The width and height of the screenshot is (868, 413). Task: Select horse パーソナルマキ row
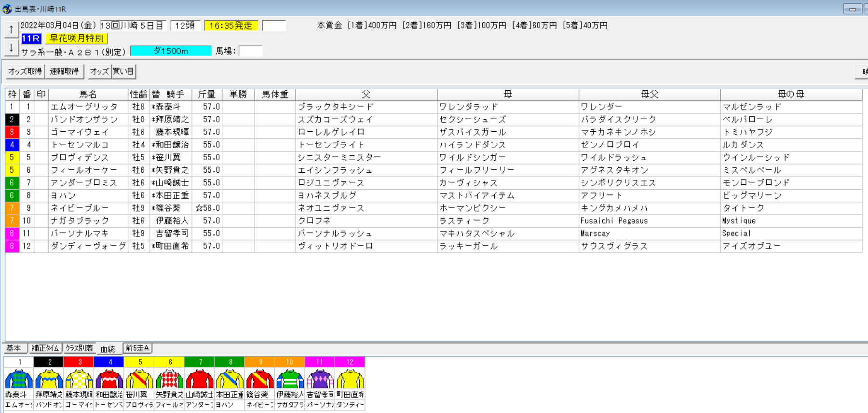pyautogui.click(x=433, y=234)
